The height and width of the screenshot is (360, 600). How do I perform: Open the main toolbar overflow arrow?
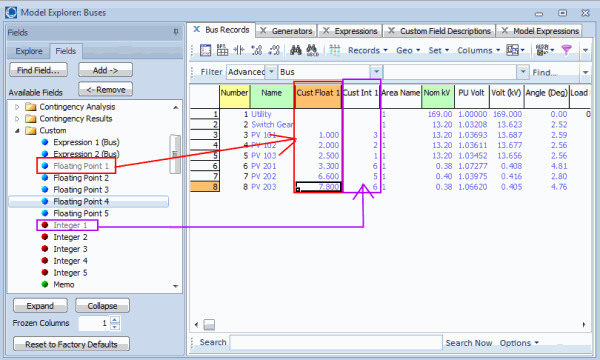point(585,50)
